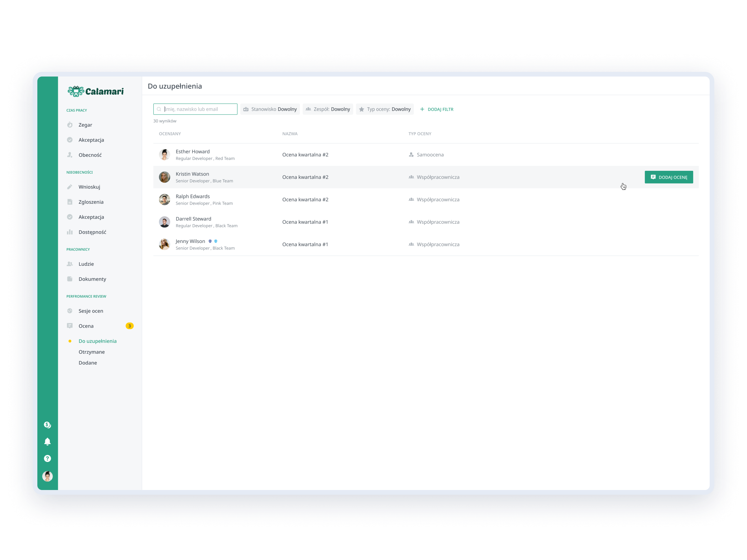Image resolution: width=747 pixels, height=560 pixels.
Task: Open Ocena menu with badge 3
Action: (86, 326)
